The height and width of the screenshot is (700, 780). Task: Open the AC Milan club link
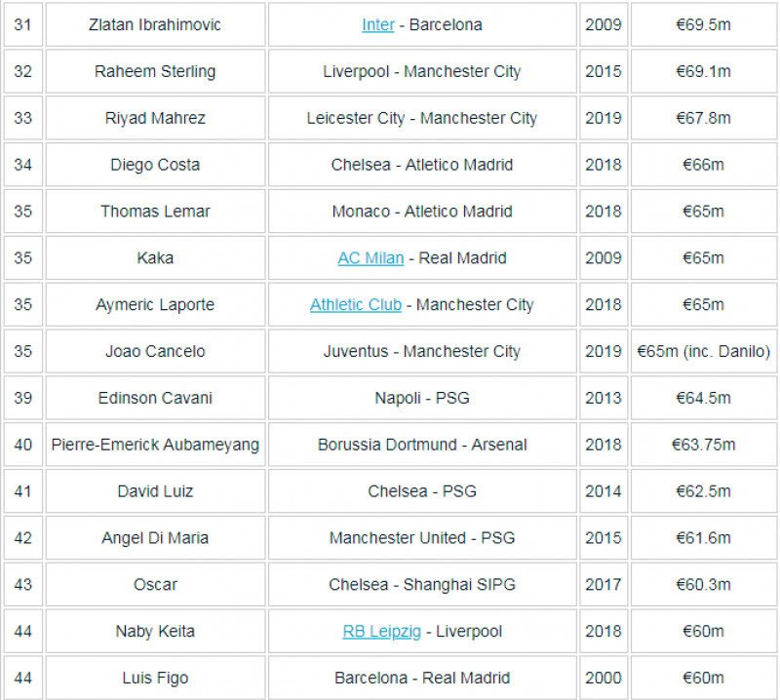[x=370, y=258]
